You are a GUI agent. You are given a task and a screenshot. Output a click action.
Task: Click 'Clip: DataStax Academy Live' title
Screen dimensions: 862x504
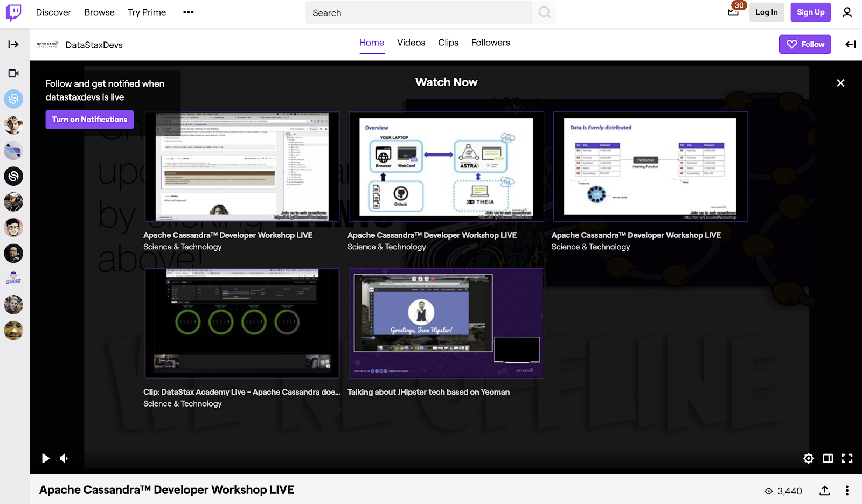coord(242,392)
